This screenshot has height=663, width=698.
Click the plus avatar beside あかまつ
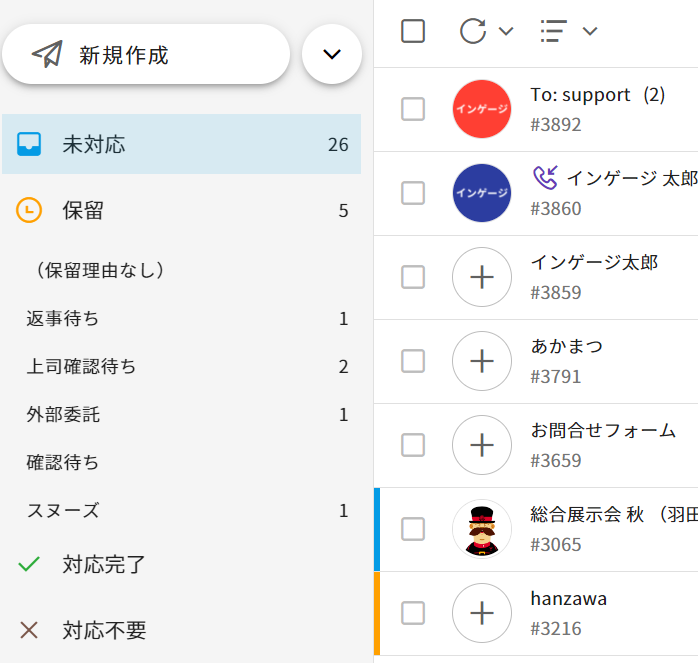(482, 361)
